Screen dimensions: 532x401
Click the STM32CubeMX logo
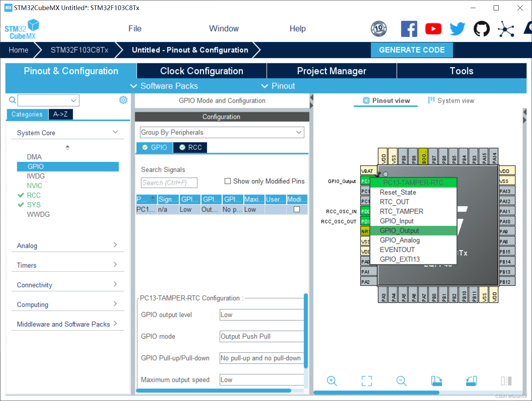[22, 29]
